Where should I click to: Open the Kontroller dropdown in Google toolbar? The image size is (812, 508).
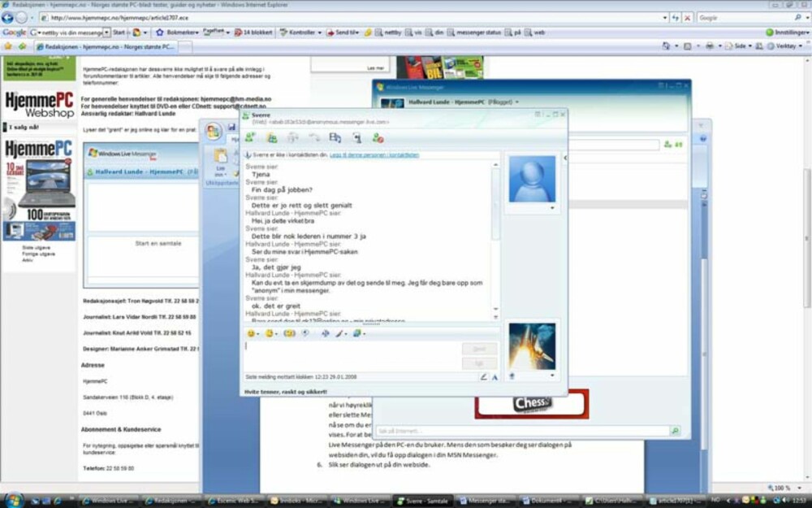[300, 33]
